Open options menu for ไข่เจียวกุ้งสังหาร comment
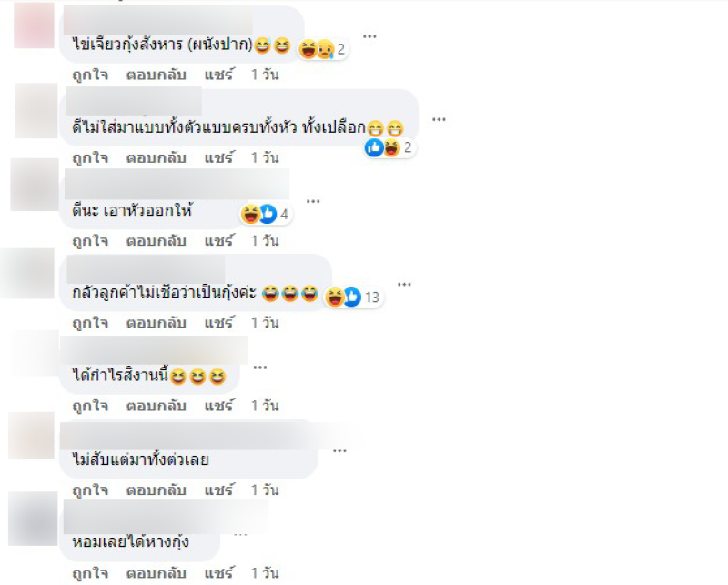The width and height of the screenshot is (728, 585). coord(369,36)
